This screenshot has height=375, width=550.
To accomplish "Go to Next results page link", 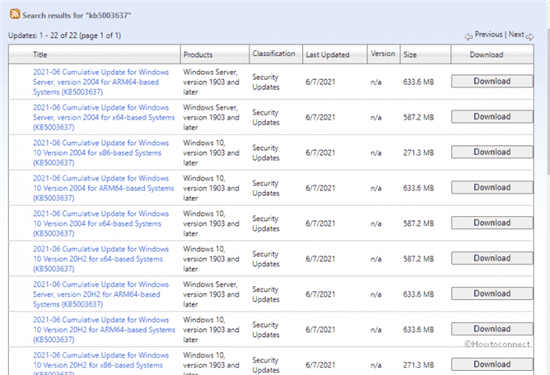I will (516, 34).
